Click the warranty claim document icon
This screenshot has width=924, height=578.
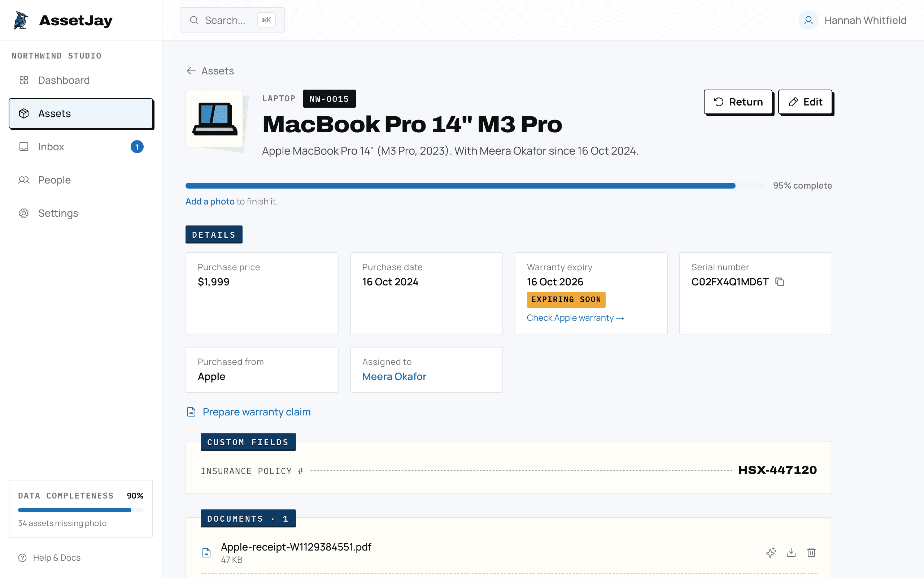click(x=191, y=412)
